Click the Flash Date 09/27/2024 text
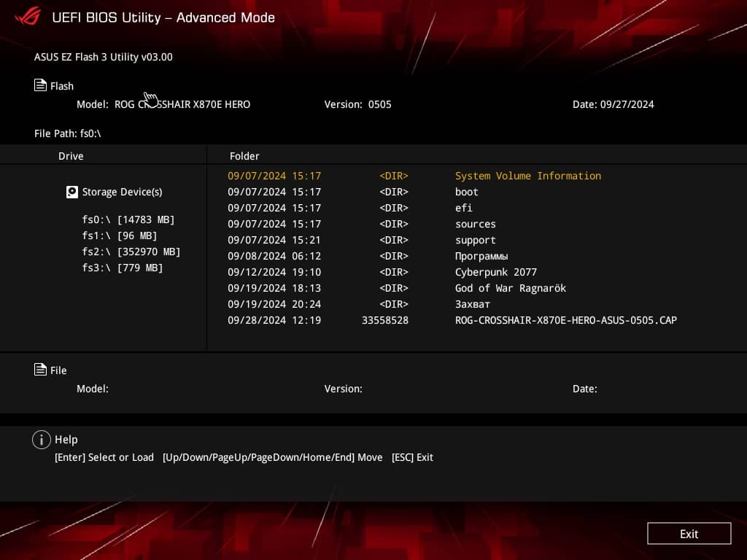 point(613,104)
